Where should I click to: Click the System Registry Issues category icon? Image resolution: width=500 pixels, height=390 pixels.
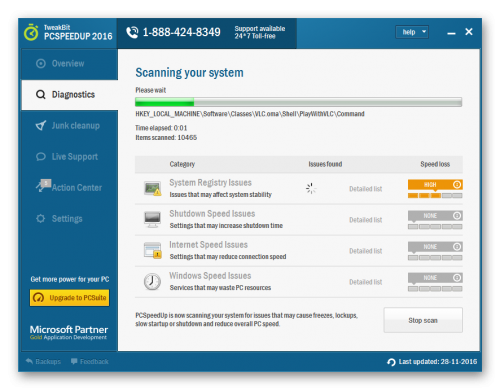153,189
